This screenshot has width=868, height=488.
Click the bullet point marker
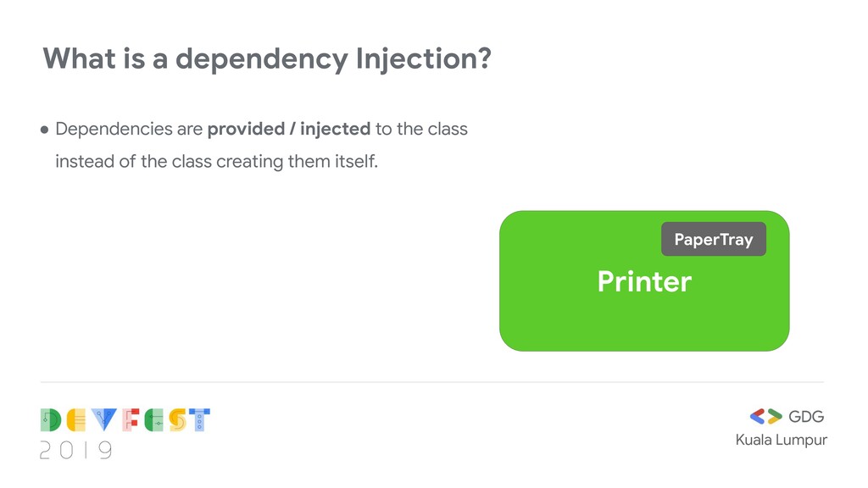[x=44, y=130]
